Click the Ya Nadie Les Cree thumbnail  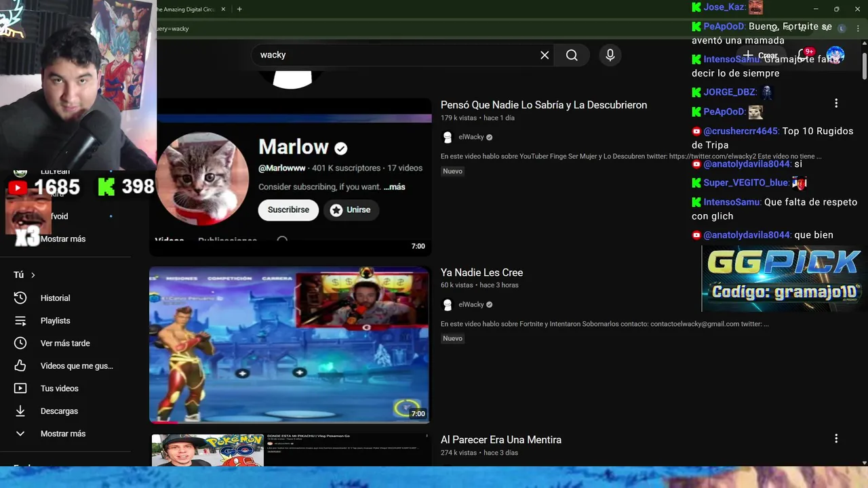tap(290, 344)
